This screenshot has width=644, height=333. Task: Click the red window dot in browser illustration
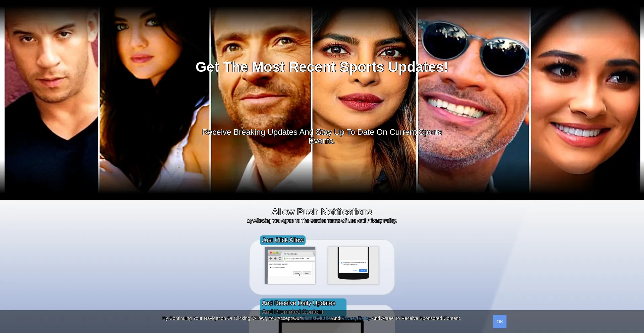tap(271, 253)
